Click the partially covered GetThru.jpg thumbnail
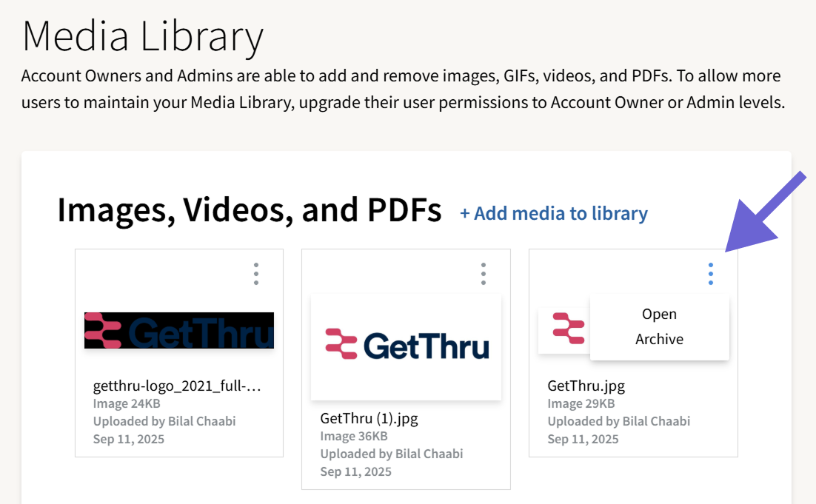The height and width of the screenshot is (504, 816). [564, 330]
